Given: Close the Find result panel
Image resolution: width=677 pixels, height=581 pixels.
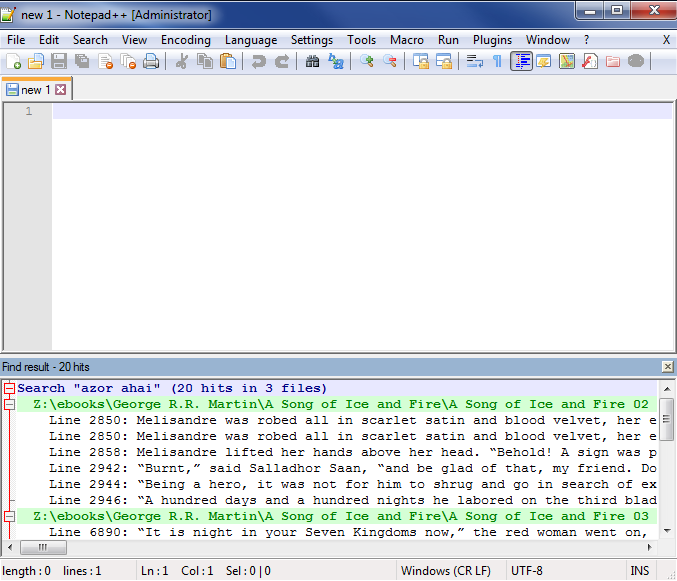Looking at the screenshot, I should pyautogui.click(x=668, y=367).
